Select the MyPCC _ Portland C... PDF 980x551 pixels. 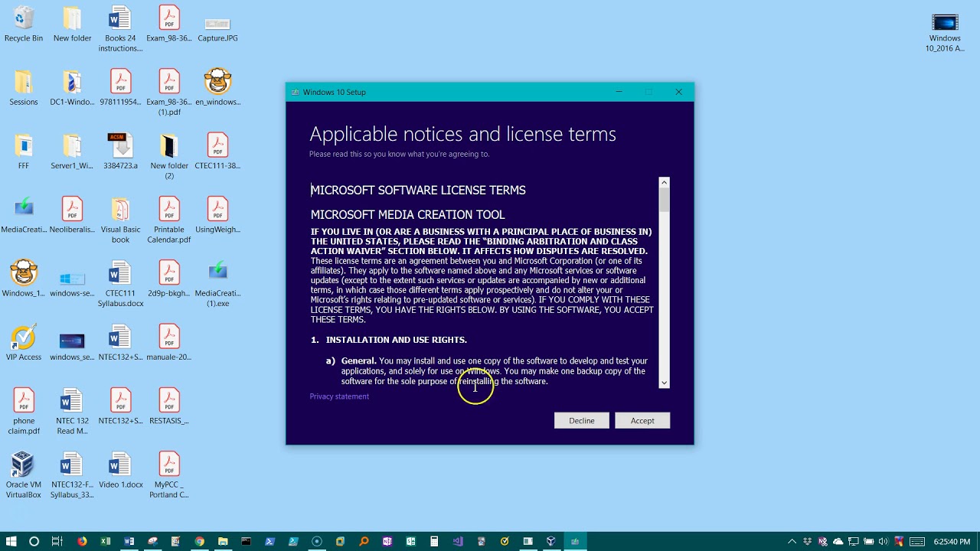point(169,475)
